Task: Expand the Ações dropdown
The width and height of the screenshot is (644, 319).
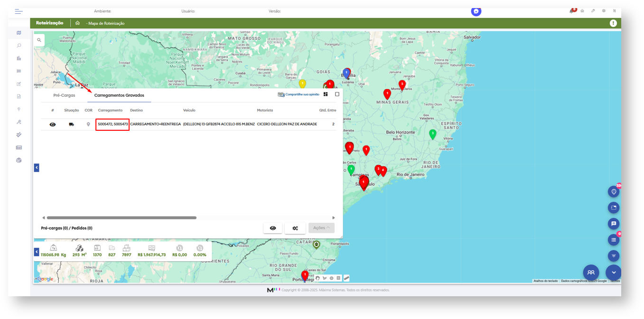Action: [x=321, y=228]
